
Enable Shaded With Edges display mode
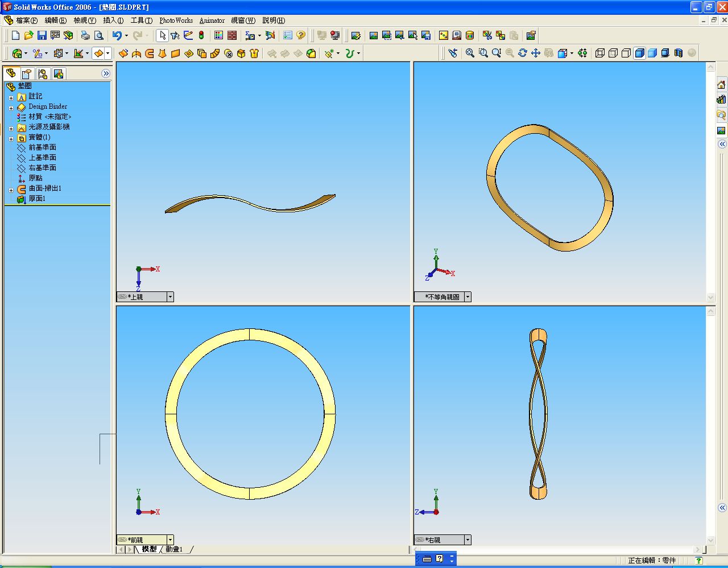[x=639, y=53]
